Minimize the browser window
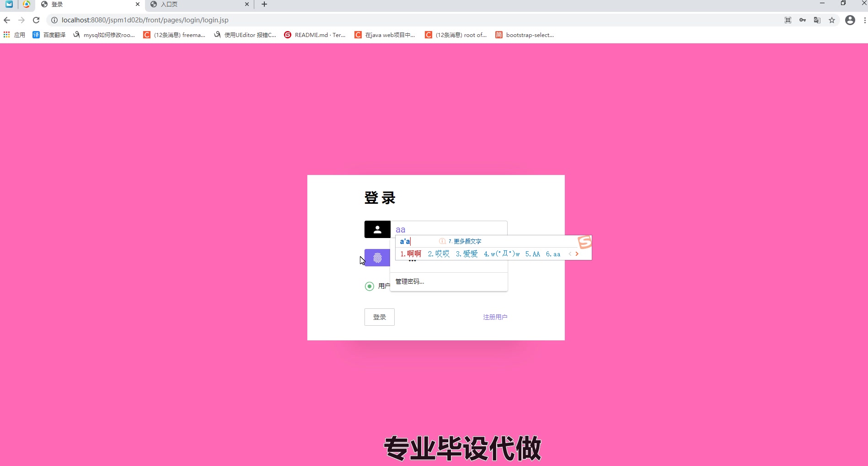The width and height of the screenshot is (868, 466). click(822, 3)
